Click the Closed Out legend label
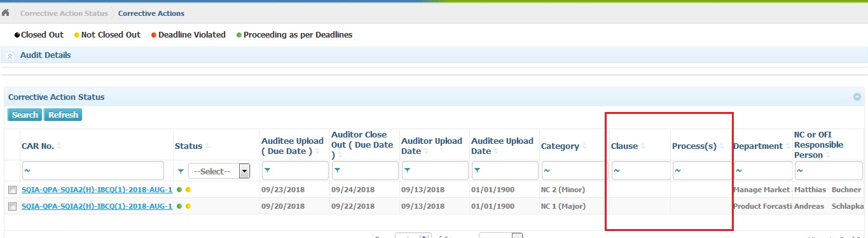This screenshot has height=238, width=868. (43, 35)
